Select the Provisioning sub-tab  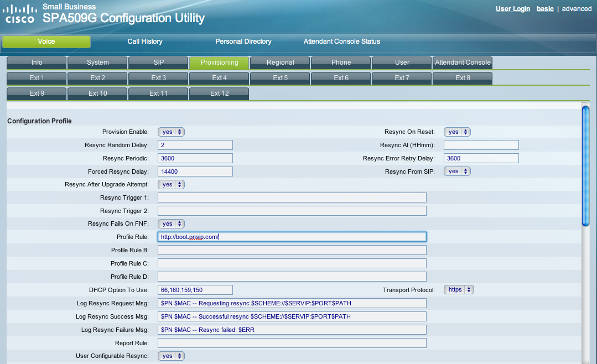coord(219,63)
